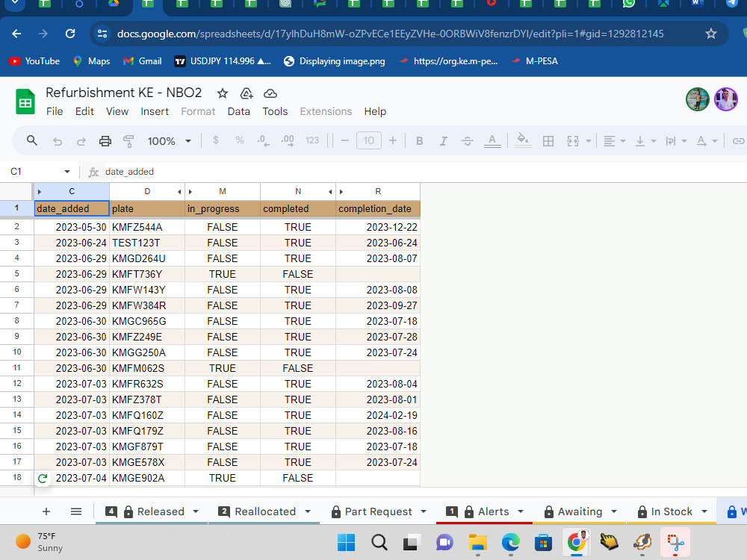Open more number formats 123 button
747x560 pixels.
click(312, 140)
